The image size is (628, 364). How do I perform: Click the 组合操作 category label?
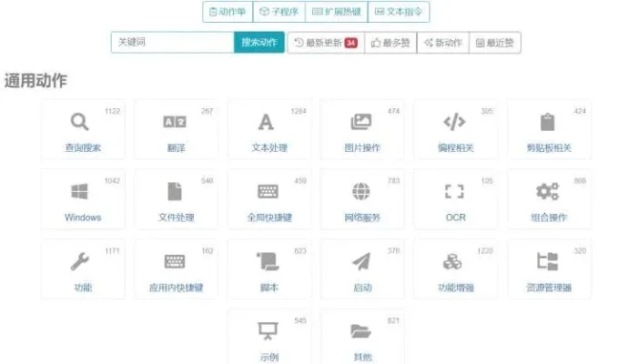pyautogui.click(x=549, y=217)
